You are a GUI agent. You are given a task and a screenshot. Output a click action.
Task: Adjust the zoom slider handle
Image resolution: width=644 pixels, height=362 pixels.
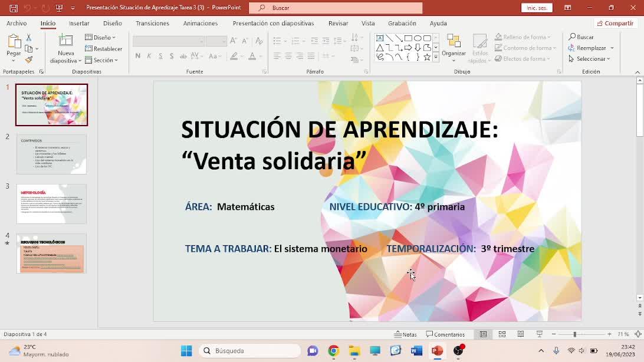574,334
